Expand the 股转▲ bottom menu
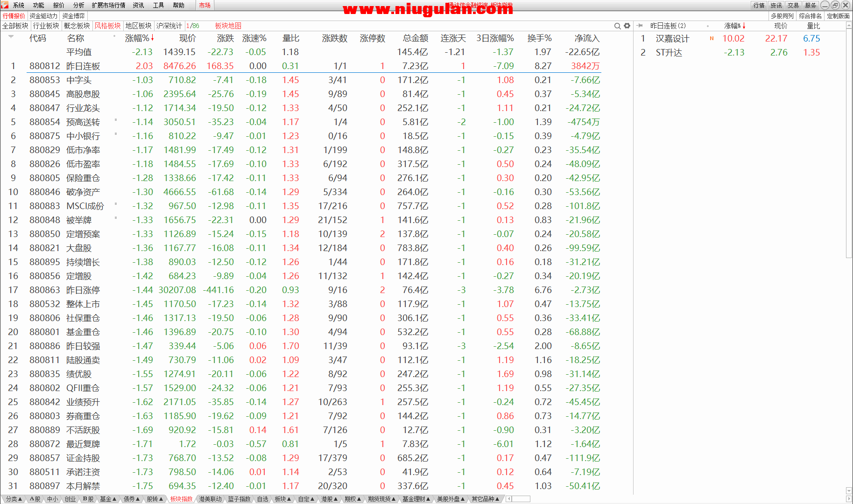853x504 pixels. tap(155, 499)
